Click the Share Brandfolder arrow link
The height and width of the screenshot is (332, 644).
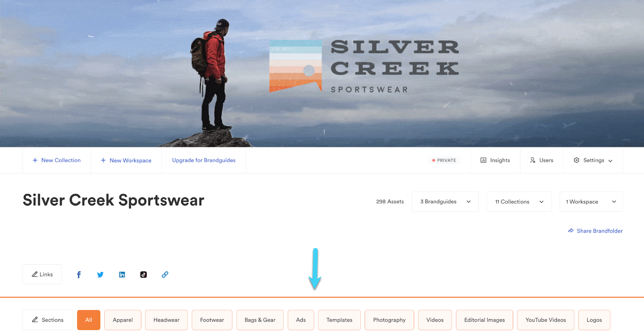[x=595, y=231]
